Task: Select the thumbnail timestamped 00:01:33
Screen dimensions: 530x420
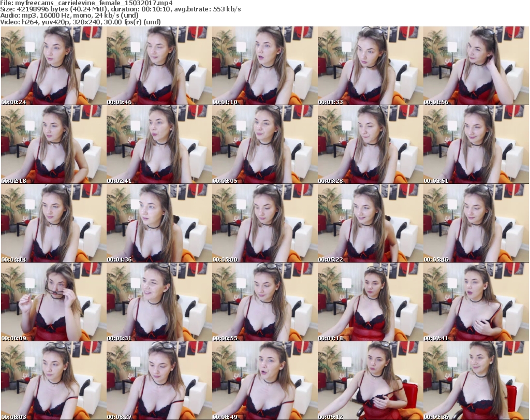Action: (371, 65)
